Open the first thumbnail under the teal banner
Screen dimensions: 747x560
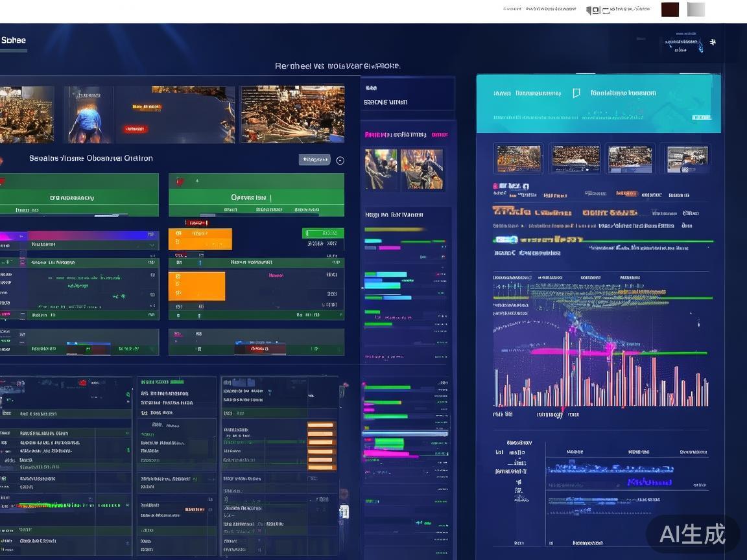[x=518, y=159]
